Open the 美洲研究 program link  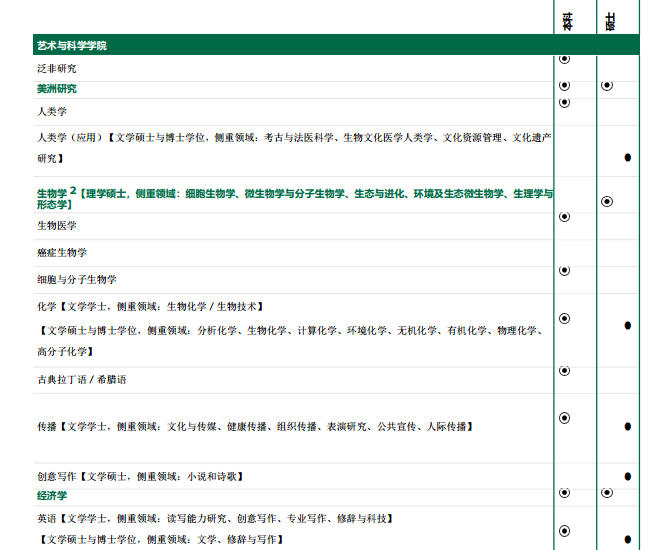56,89
